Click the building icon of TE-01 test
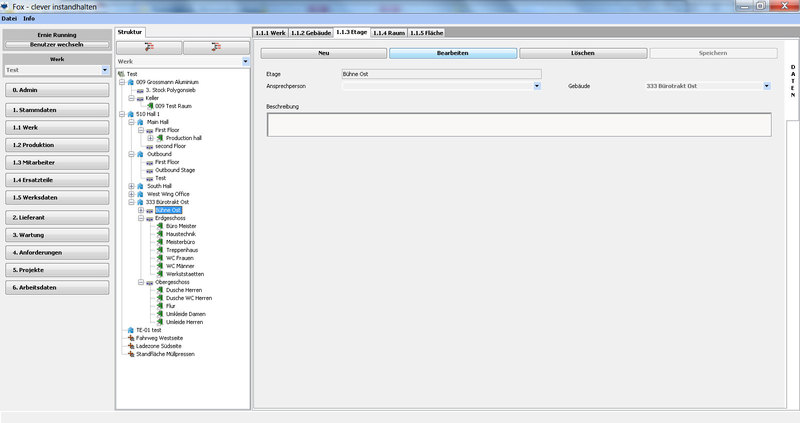 point(131,330)
